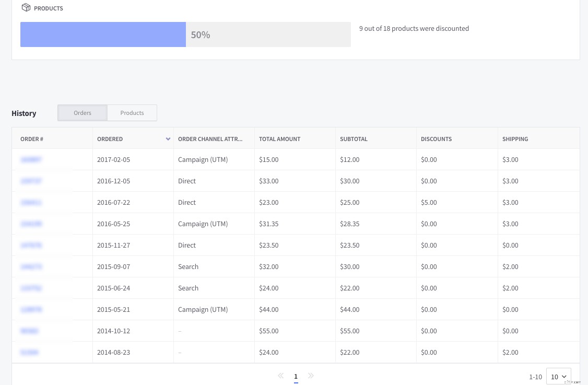This screenshot has height=385, width=588.
Task: Click the 50% discounted products progress bar
Action: (x=185, y=34)
